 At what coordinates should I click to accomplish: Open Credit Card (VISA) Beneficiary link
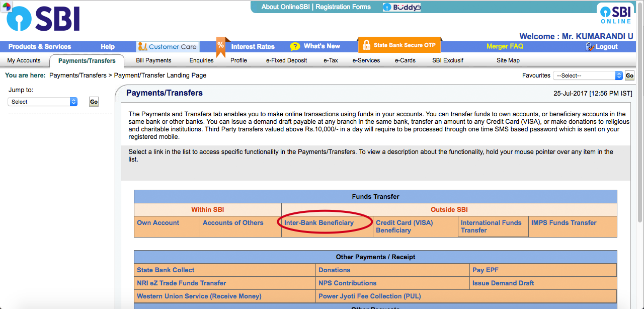(x=405, y=226)
